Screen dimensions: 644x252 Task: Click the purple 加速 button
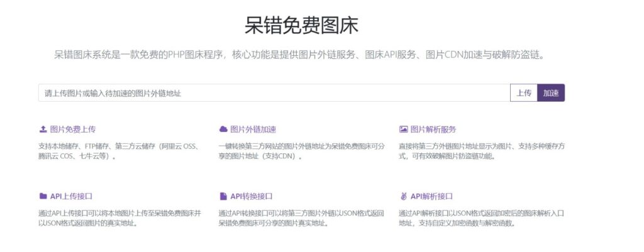(x=551, y=93)
